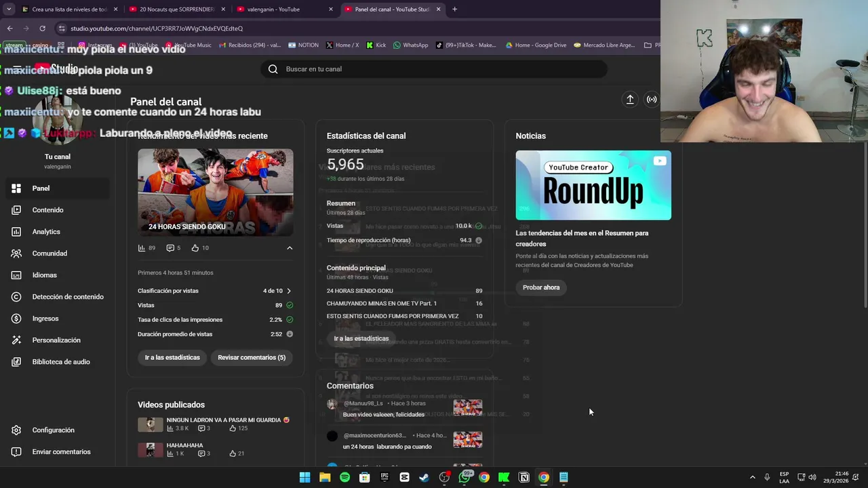This screenshot has width=868, height=488.
Task: Open Epic Games from the taskbar
Action: [384, 478]
